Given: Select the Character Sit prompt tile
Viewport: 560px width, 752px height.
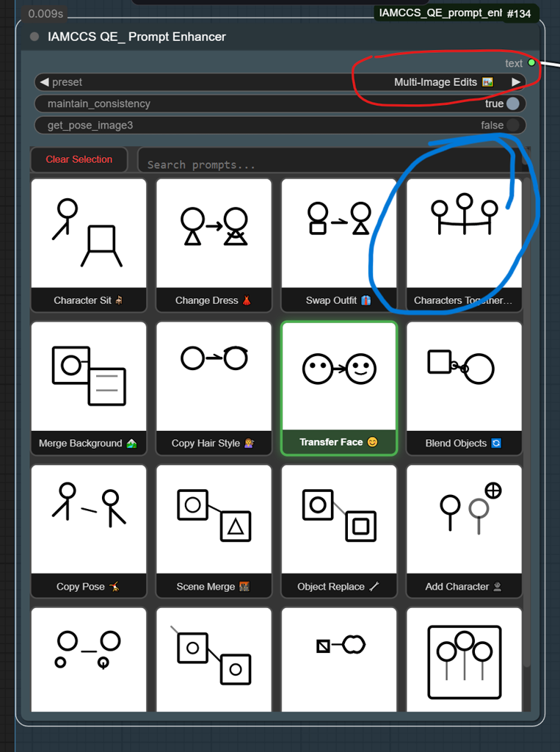Looking at the screenshot, I should tap(88, 244).
